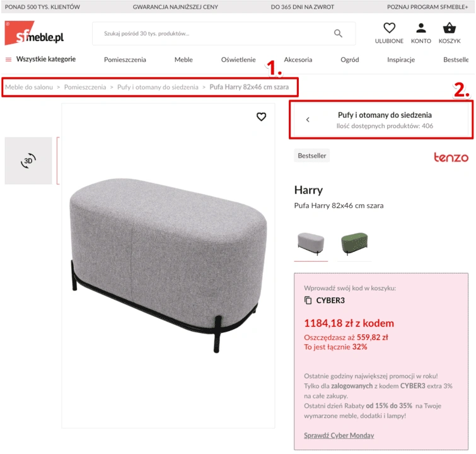Open the Koszyk shopping basket
The image size is (476, 454).
point(450,28)
